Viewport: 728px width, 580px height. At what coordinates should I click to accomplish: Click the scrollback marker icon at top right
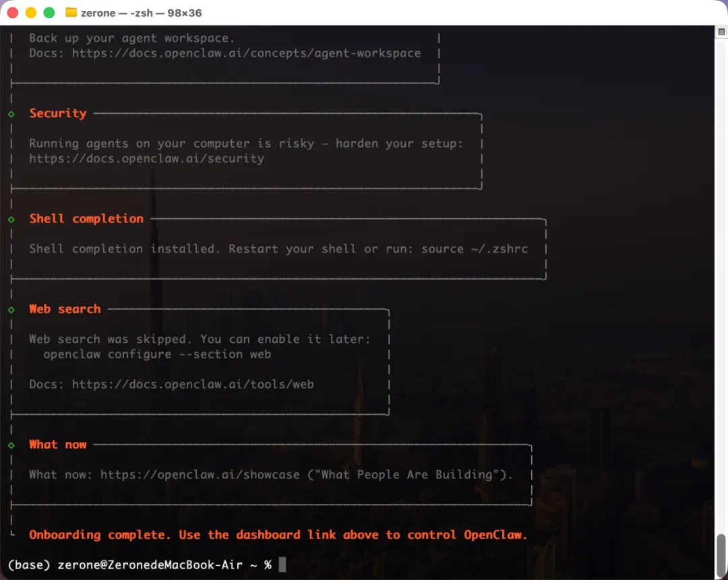point(721,32)
